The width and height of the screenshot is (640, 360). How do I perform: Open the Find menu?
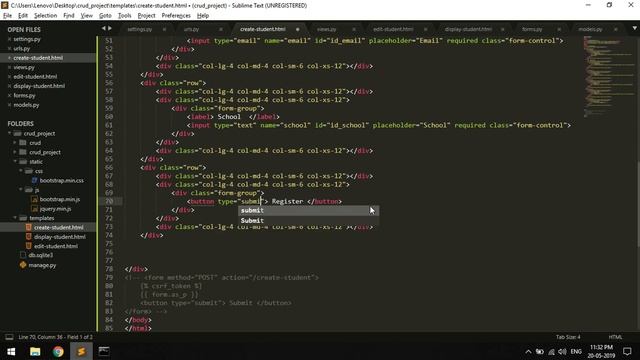[x=69, y=16]
